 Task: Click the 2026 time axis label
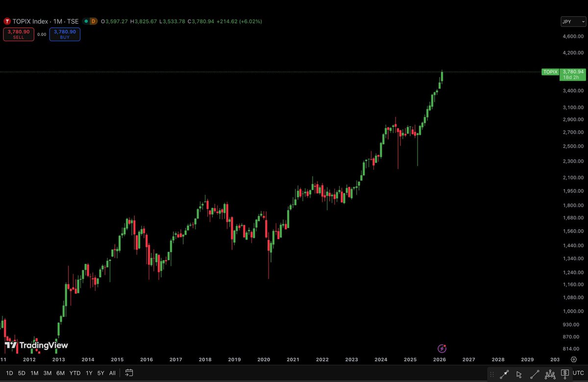point(440,359)
